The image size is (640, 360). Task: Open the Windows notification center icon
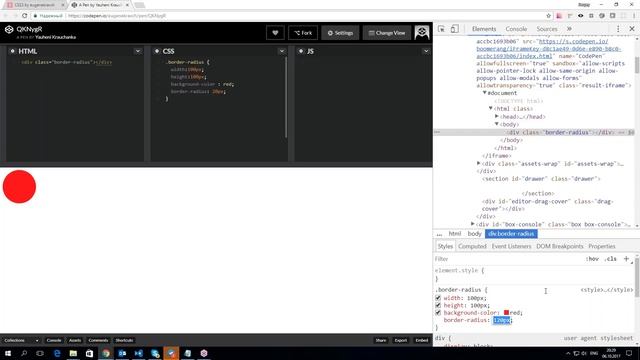click(629, 353)
